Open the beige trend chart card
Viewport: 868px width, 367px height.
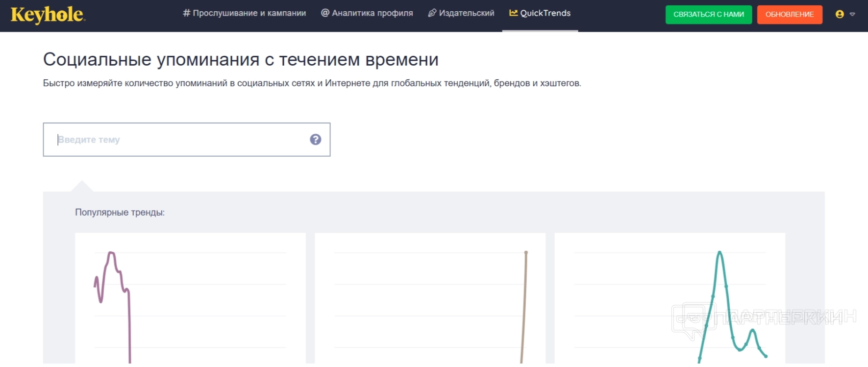[430, 298]
